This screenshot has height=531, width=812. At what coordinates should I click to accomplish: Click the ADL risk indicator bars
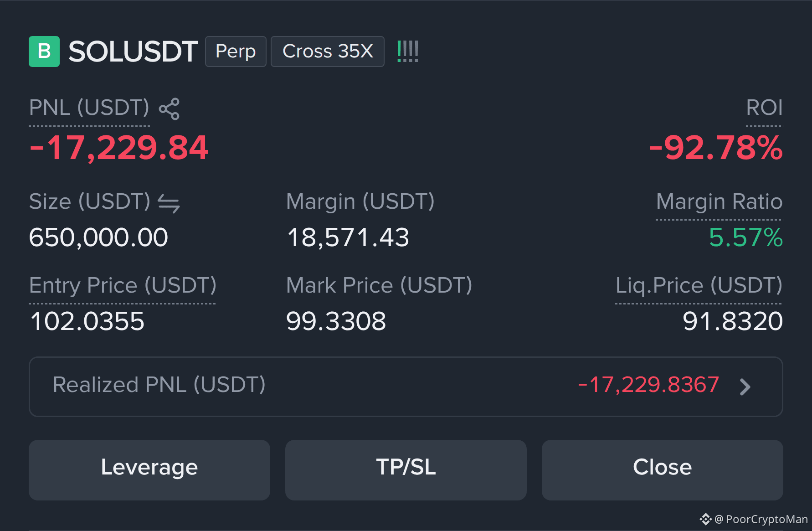(x=408, y=51)
